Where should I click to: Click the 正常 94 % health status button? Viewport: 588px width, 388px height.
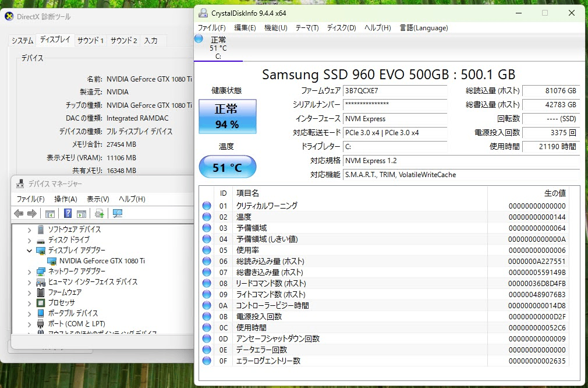coord(227,117)
